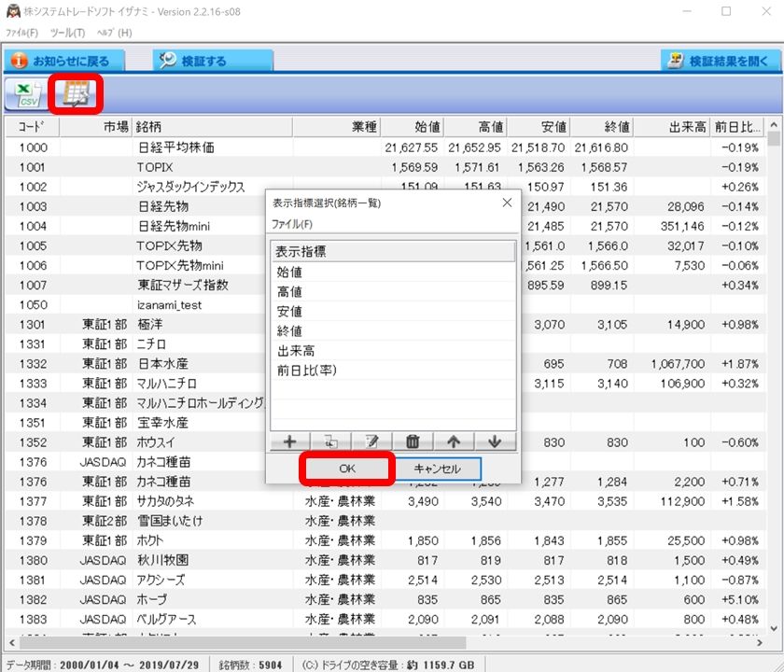Click the vertical scrollbar up arrow

pos(774,124)
